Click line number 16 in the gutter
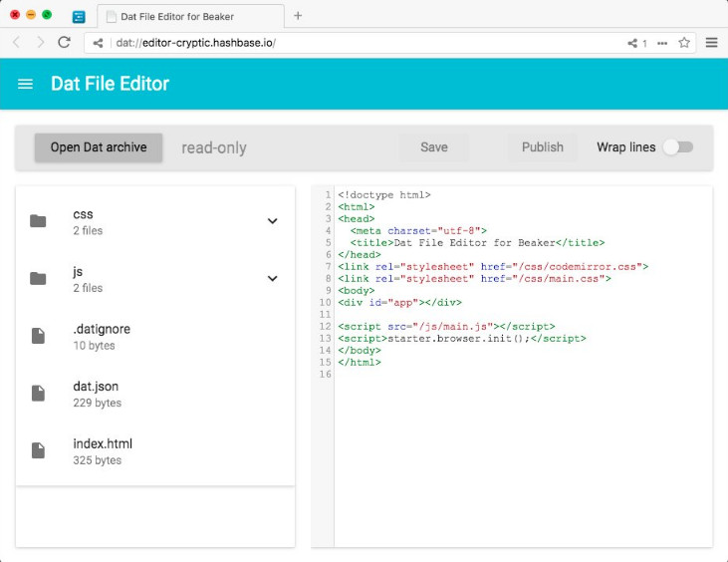728x562 pixels. click(325, 375)
